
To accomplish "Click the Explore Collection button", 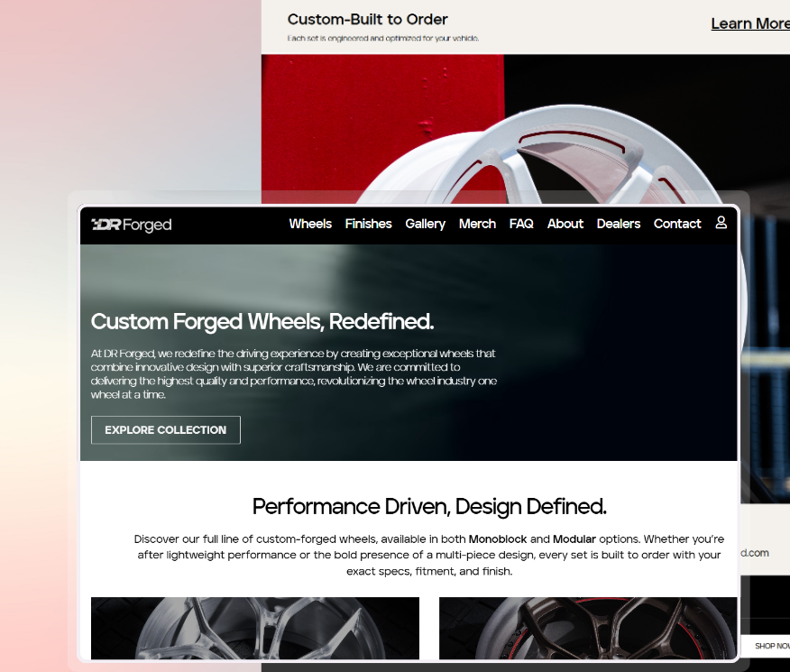I will [166, 429].
